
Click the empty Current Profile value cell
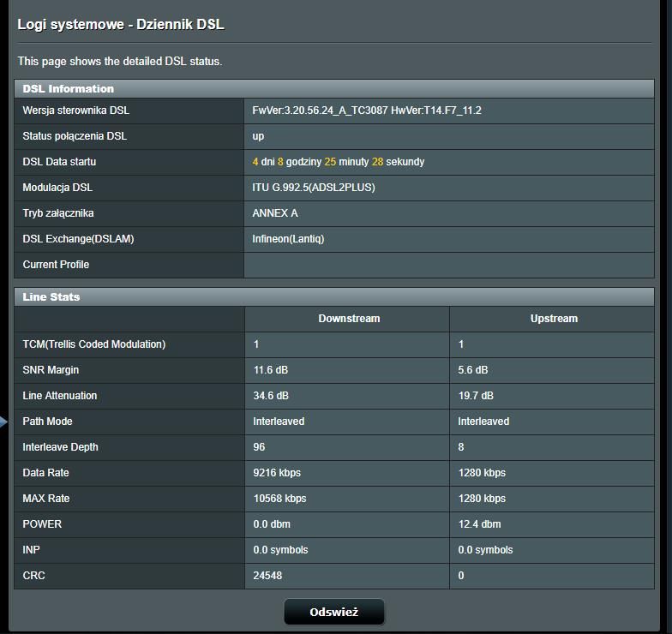click(x=448, y=265)
